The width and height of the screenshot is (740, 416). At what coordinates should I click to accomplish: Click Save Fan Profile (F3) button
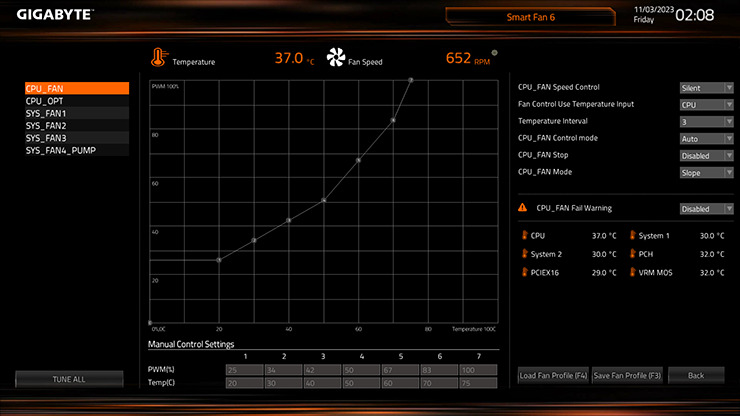(627, 376)
